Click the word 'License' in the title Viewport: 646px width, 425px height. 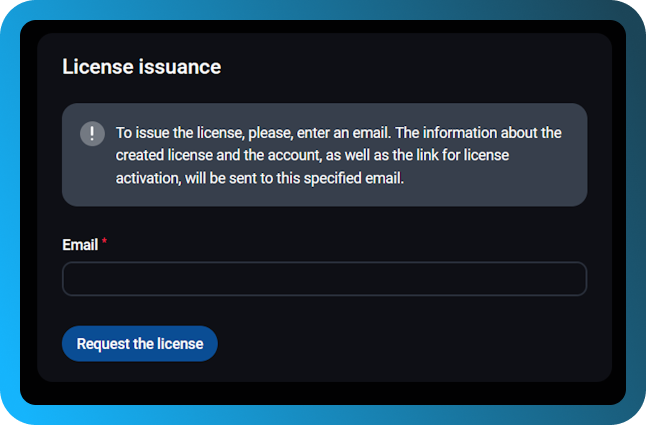[98, 67]
